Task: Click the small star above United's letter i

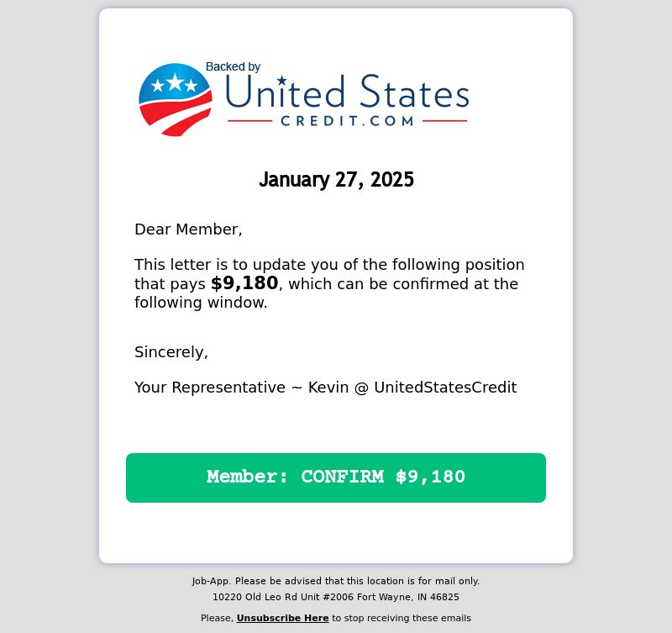Action: (281, 80)
